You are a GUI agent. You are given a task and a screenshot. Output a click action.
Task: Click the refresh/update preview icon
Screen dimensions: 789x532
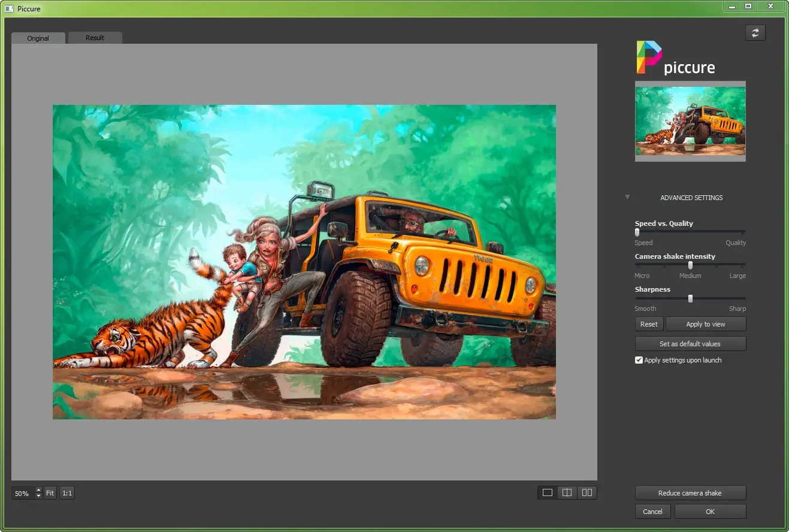(755, 33)
